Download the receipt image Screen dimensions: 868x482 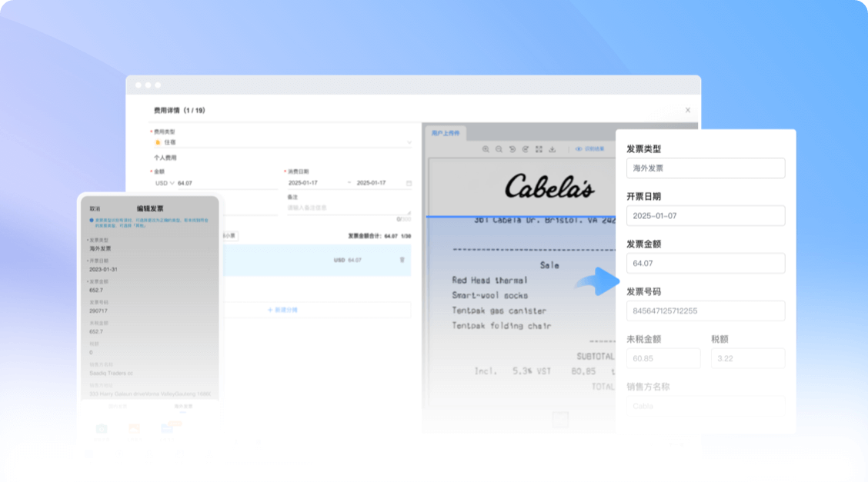pos(552,149)
